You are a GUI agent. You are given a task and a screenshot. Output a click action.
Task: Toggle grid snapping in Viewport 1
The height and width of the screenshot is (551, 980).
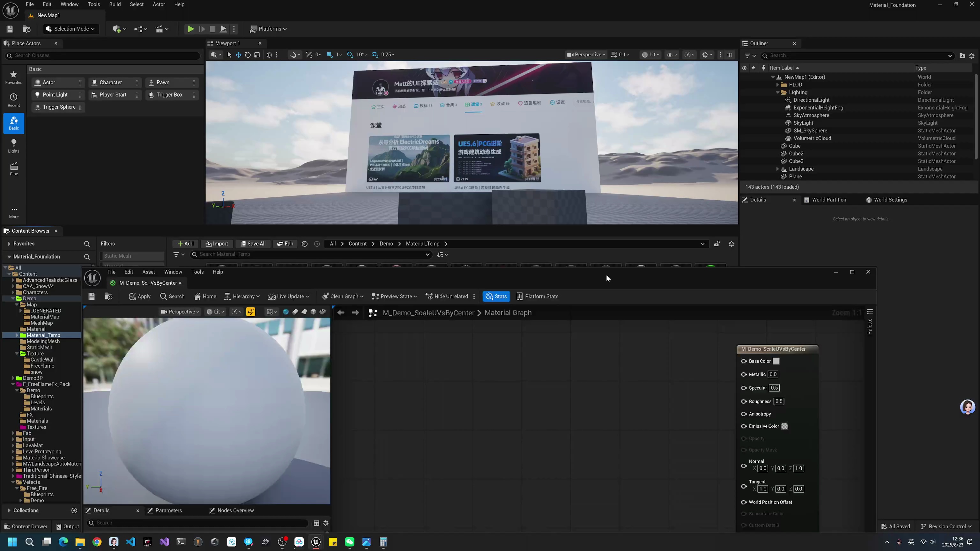330,55
